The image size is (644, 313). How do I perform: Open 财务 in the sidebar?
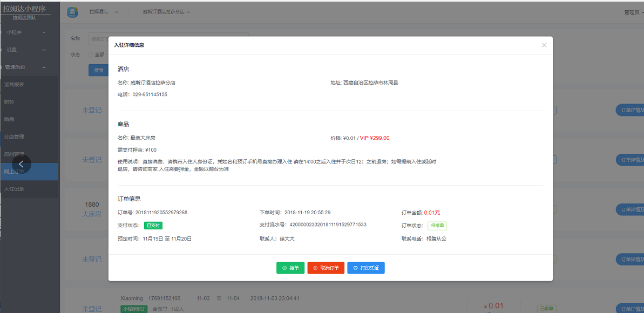coord(29,102)
